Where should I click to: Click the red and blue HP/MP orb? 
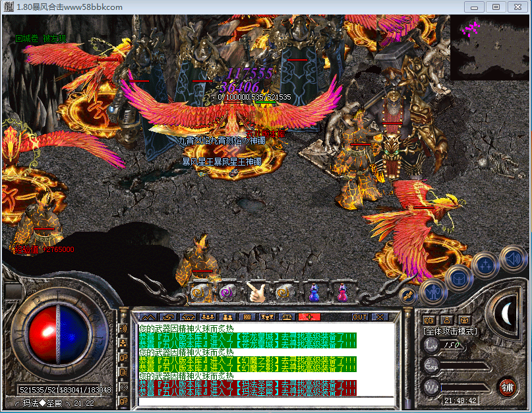click(59, 334)
